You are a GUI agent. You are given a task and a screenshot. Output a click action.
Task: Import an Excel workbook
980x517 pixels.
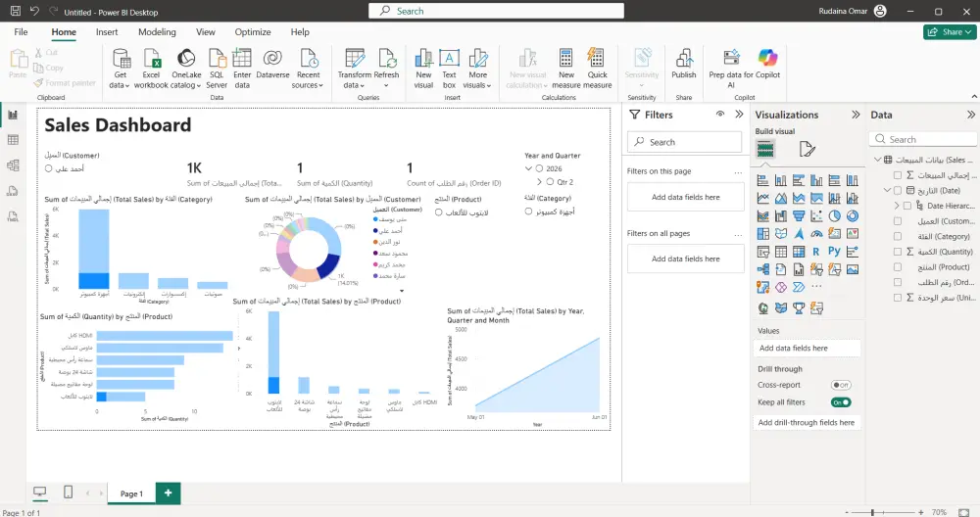click(151, 69)
